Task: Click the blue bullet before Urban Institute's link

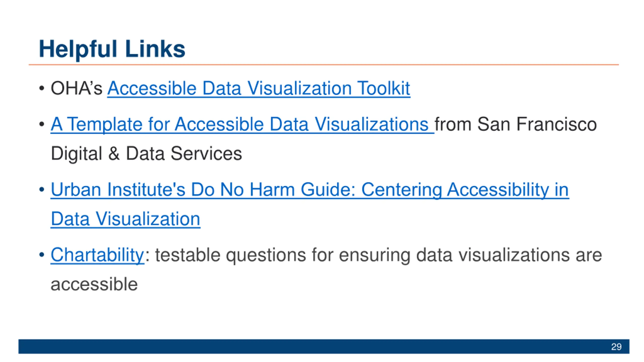Action: (x=42, y=190)
